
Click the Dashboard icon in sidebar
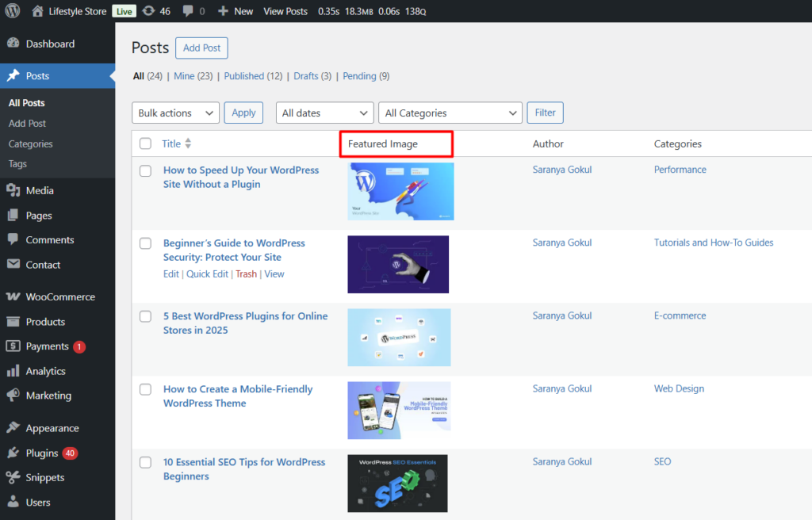[13, 44]
